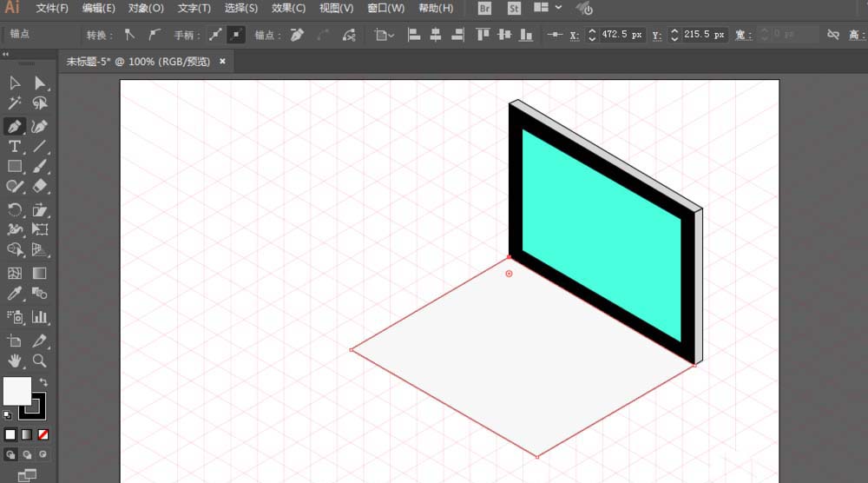Select the Rotate tool
This screenshot has height=483, width=868.
point(15,209)
